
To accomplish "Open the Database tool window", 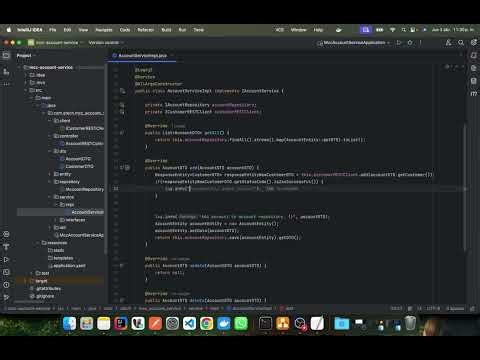I will tap(474, 81).
